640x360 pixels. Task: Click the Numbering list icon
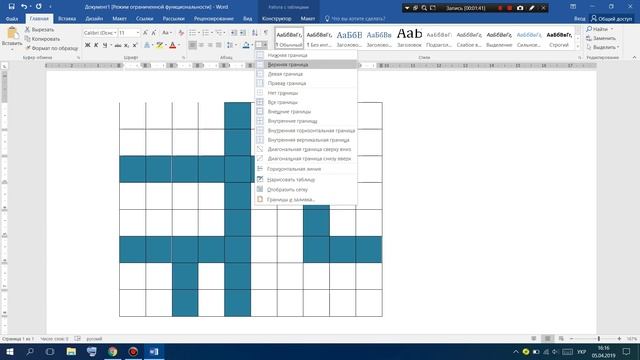(x=206, y=33)
